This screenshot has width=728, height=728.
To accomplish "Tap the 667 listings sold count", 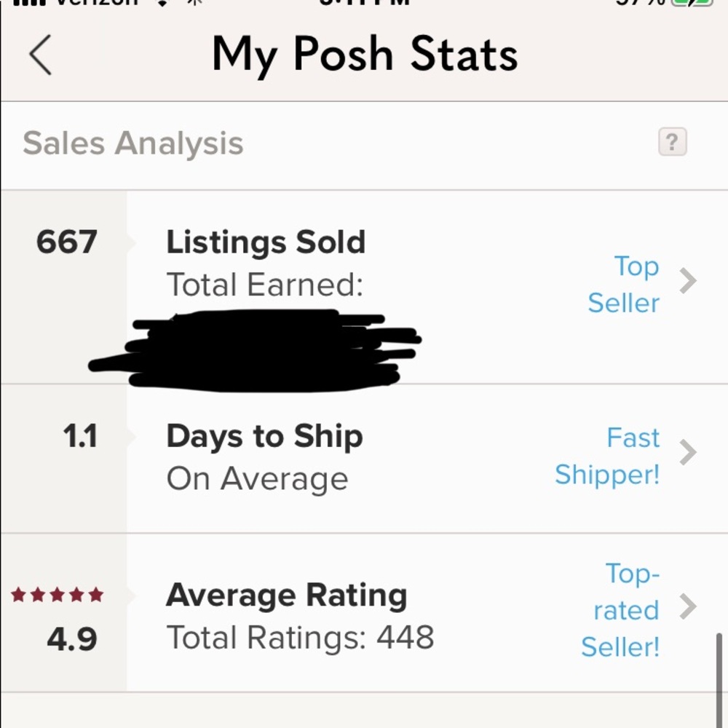I will [x=67, y=242].
